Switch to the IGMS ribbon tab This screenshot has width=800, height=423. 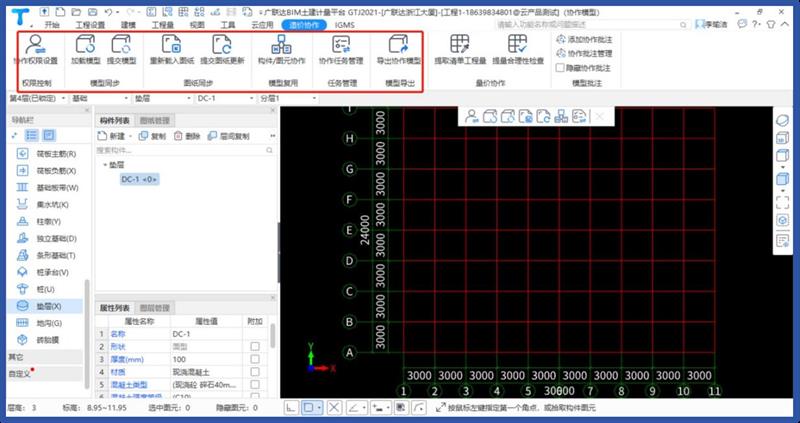tap(344, 24)
